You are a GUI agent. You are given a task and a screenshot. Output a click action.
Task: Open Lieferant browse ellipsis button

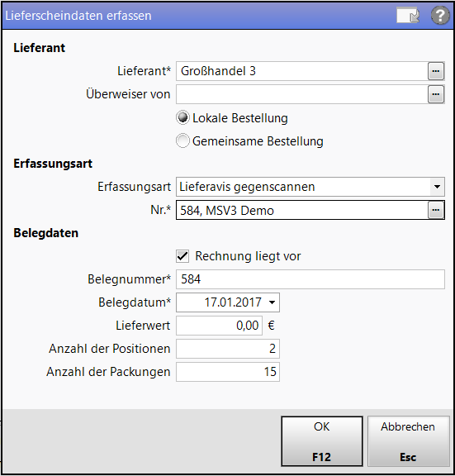click(x=436, y=71)
